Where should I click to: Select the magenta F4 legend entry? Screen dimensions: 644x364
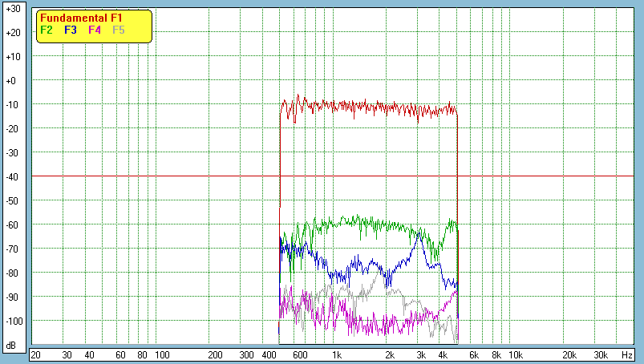[95, 30]
